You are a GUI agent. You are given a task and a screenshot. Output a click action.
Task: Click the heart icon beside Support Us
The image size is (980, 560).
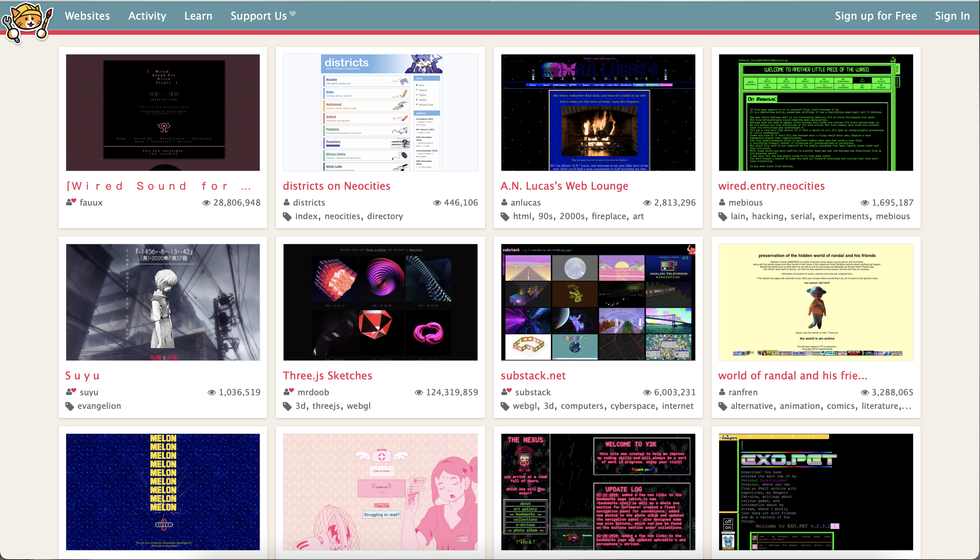pyautogui.click(x=292, y=14)
